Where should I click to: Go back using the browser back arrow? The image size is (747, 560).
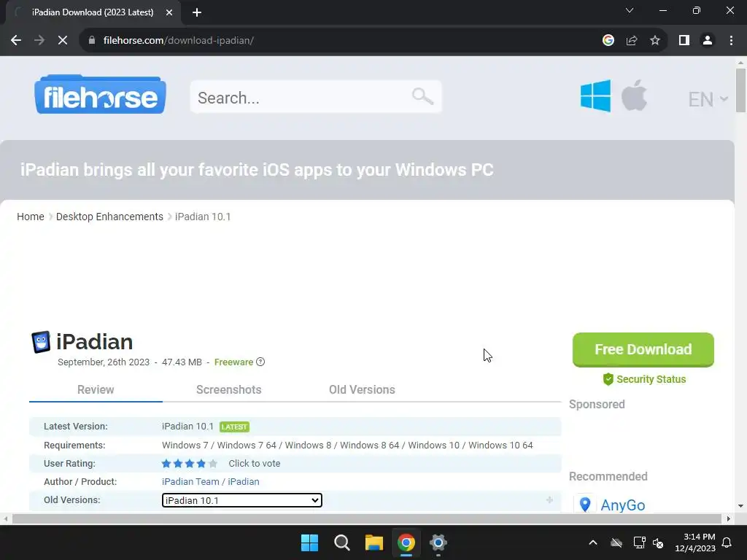click(16, 41)
